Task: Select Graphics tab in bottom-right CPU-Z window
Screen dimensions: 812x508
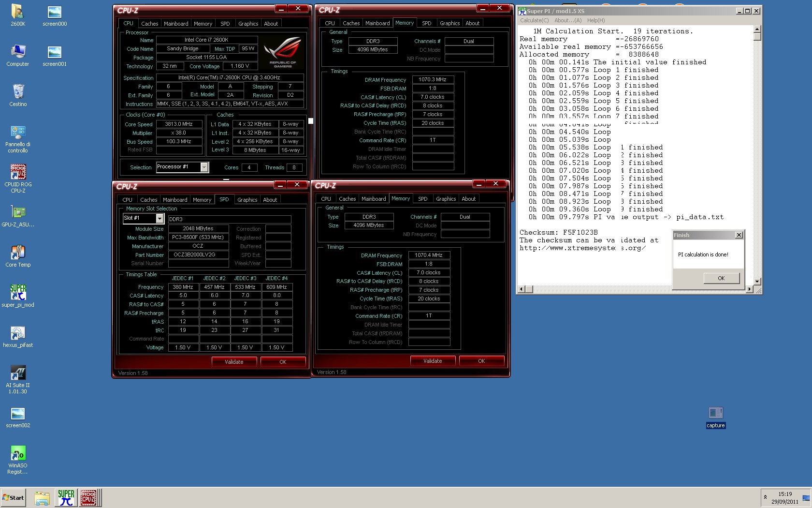Action: (x=446, y=199)
